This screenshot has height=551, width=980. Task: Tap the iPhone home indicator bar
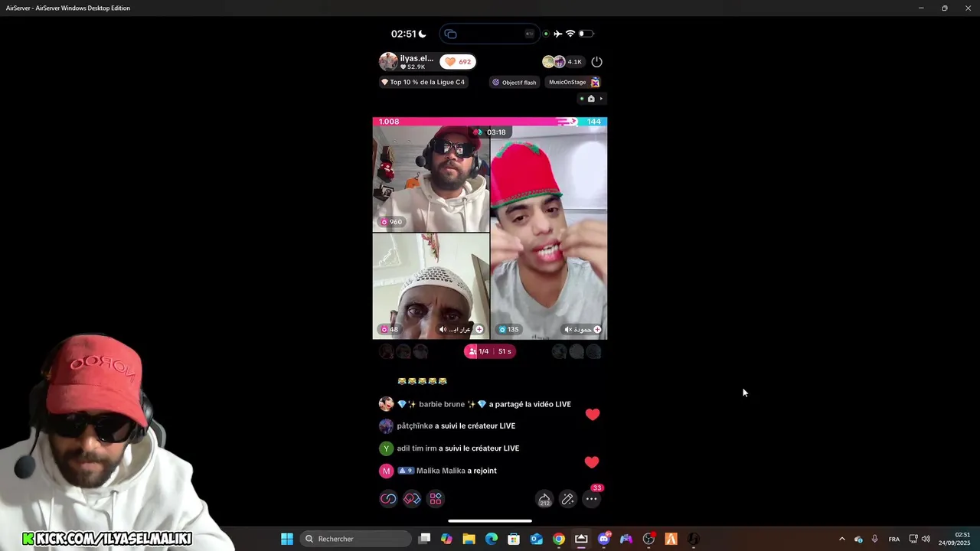pyautogui.click(x=490, y=521)
